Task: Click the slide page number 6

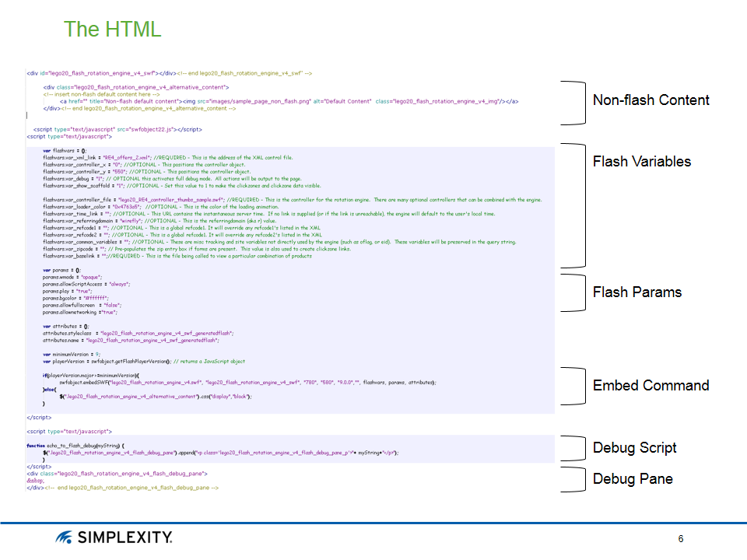Action: point(681,540)
